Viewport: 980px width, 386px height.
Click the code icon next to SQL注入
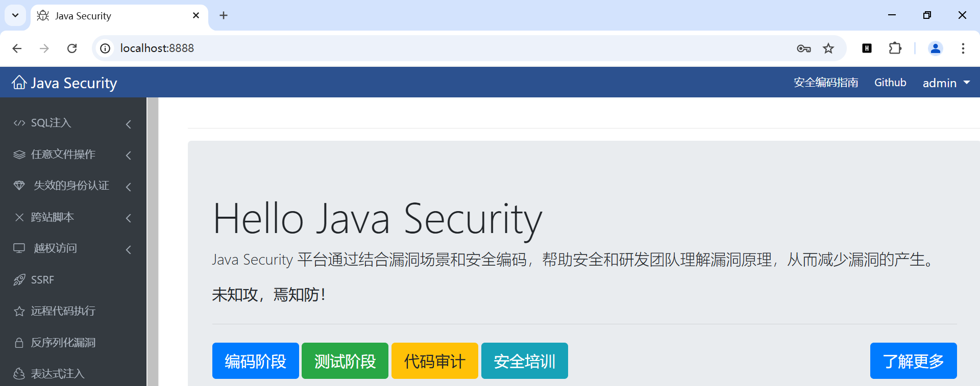[x=19, y=123]
